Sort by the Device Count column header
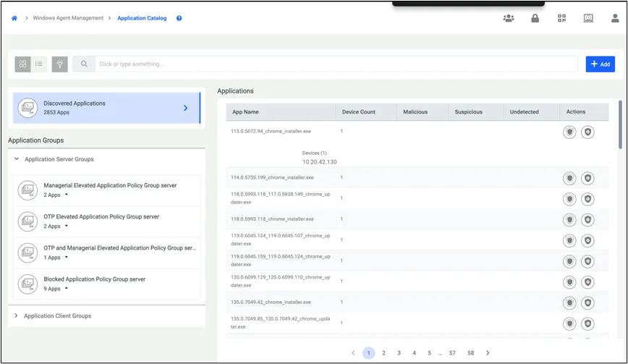The height and width of the screenshot is (364, 628). tap(358, 111)
